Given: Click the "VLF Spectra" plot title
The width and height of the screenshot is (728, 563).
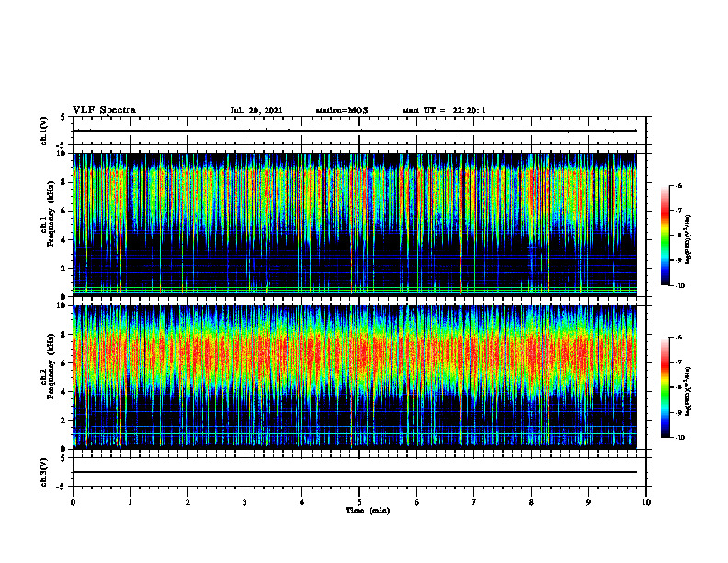Looking at the screenshot, I should [x=104, y=110].
